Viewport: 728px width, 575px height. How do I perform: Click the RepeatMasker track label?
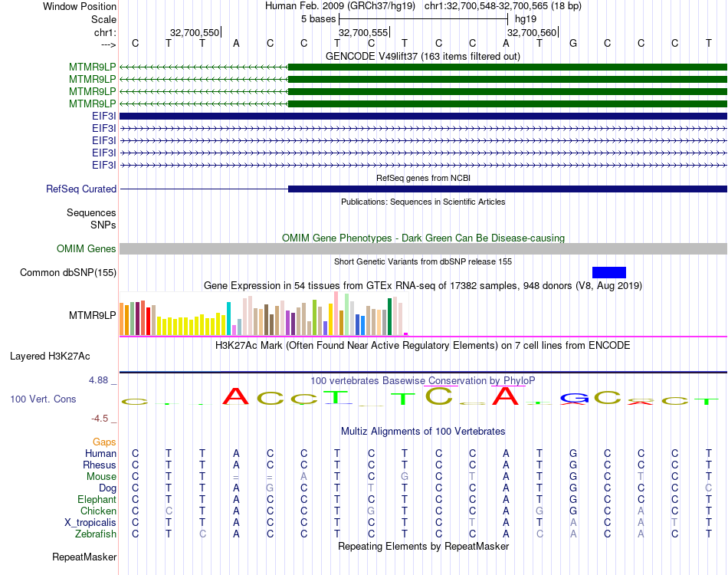(x=84, y=557)
